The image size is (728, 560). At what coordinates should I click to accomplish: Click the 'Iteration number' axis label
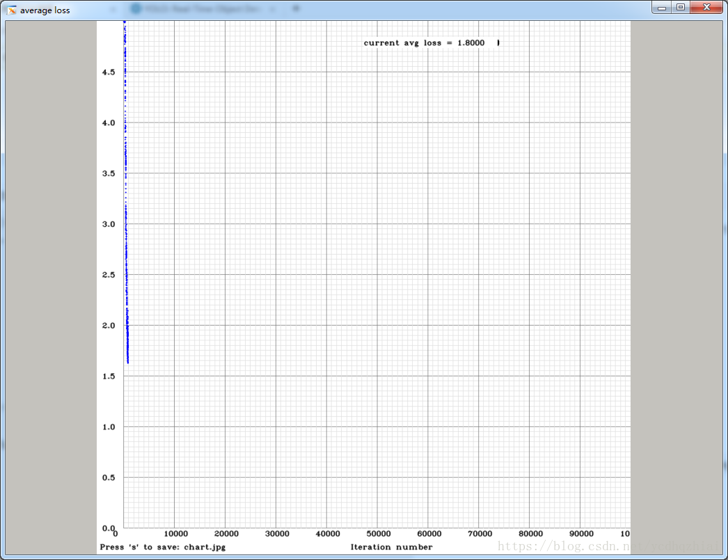point(391,547)
